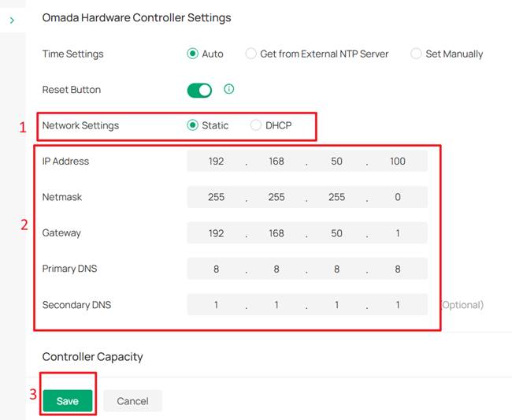The image size is (512, 420).
Task: Click the Time Settings label
Action: click(x=72, y=54)
